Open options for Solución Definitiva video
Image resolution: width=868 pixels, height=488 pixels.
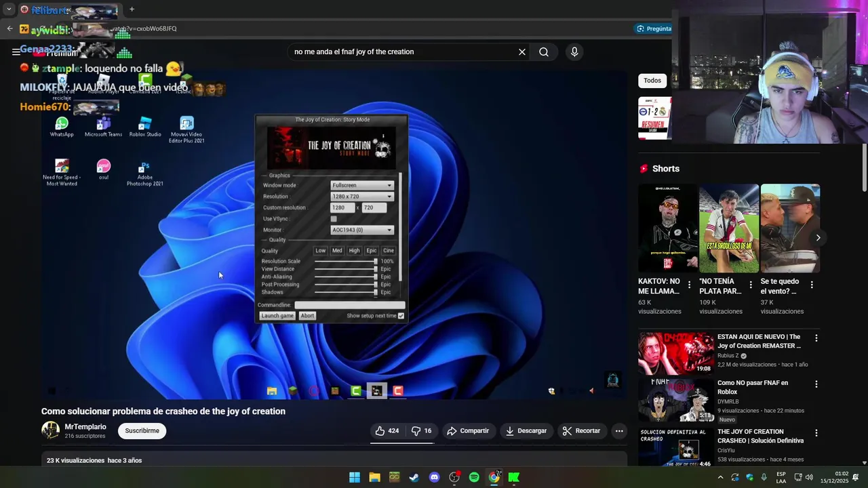pyautogui.click(x=816, y=433)
